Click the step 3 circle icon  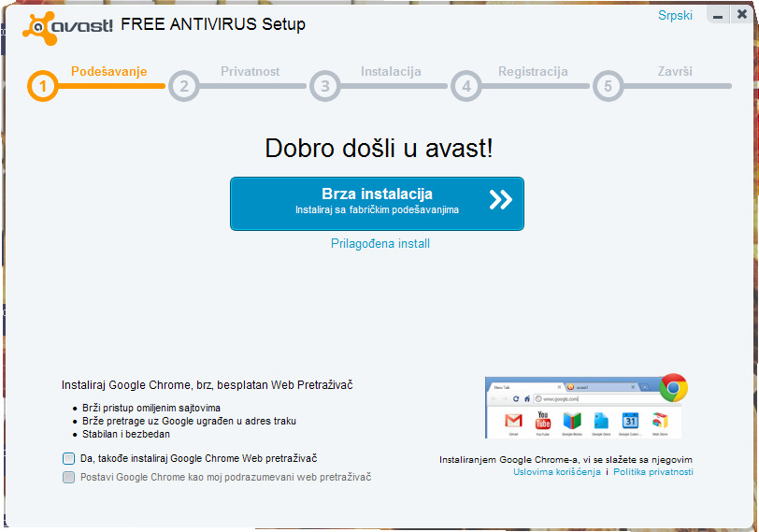pyautogui.click(x=324, y=86)
